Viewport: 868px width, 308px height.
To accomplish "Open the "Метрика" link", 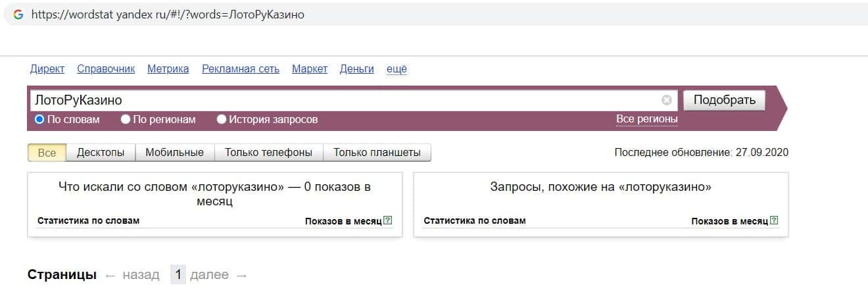I will 168,69.
